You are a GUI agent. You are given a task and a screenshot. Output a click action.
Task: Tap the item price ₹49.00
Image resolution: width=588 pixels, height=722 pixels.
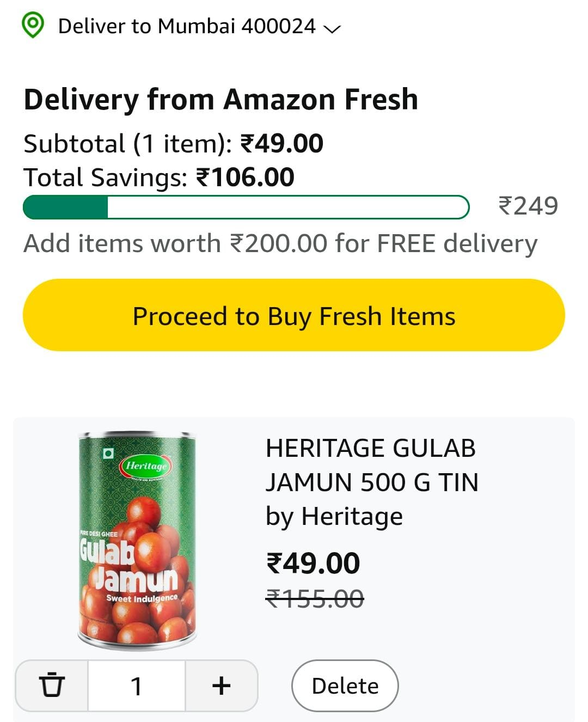click(313, 563)
